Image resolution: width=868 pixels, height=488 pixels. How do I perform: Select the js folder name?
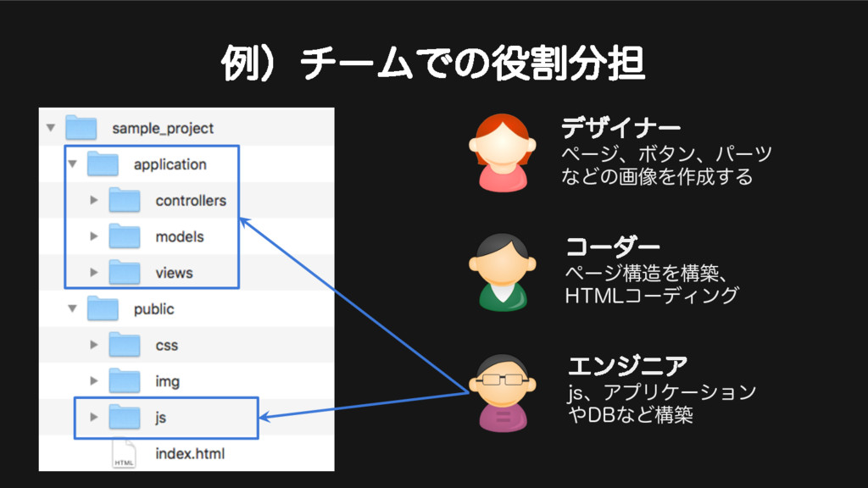coord(160,418)
